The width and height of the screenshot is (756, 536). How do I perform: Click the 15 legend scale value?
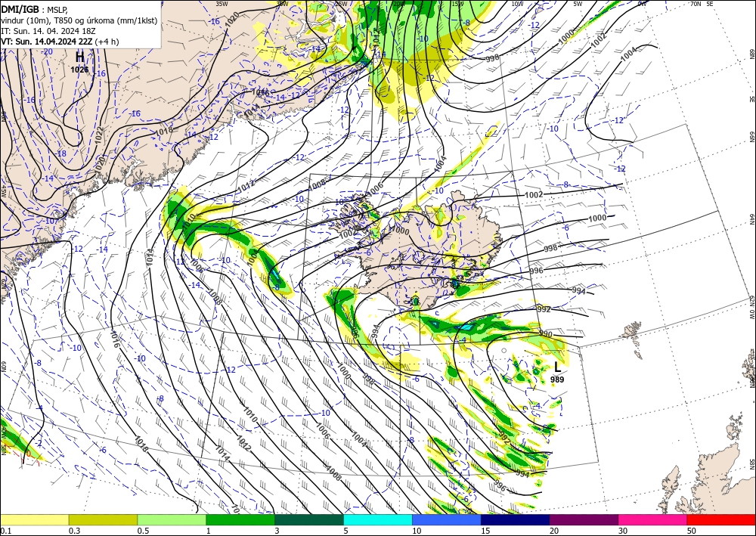485,531
